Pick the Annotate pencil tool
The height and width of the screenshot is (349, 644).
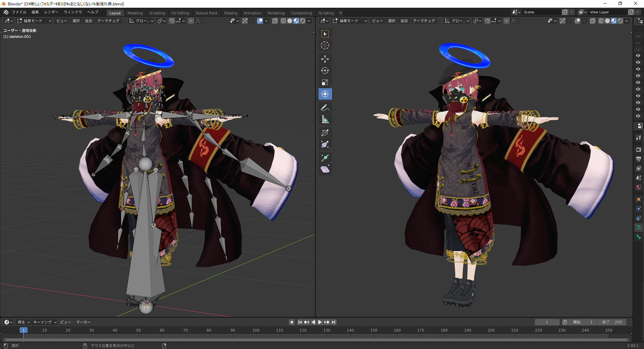click(325, 108)
